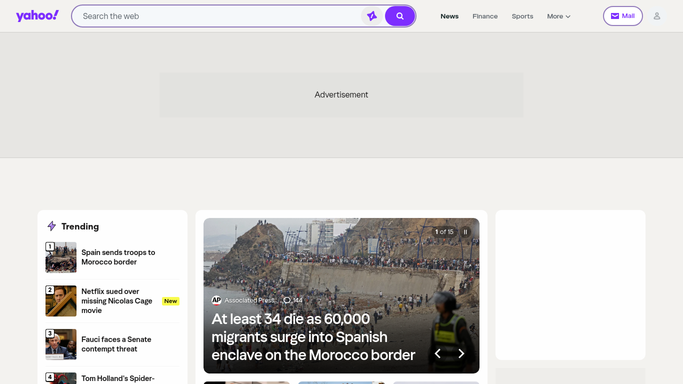683x384 pixels.
Task: Open Netflix sued over missing Nicolas Cage movie
Action: pos(117,301)
